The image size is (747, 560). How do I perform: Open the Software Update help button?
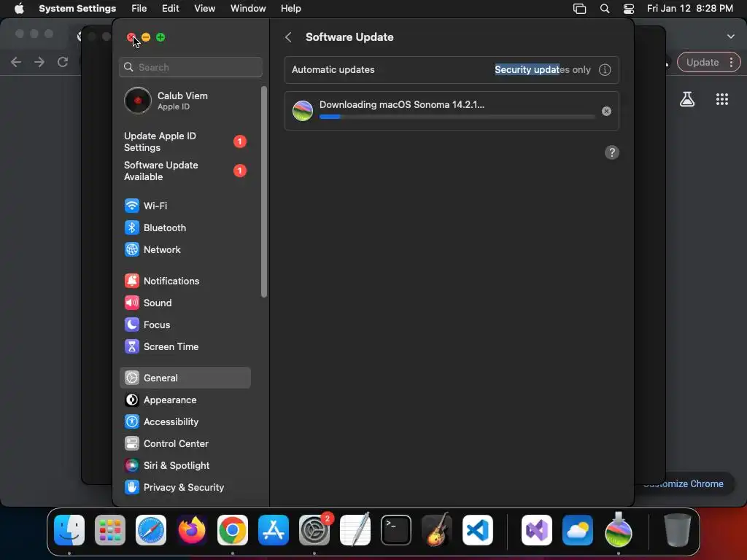(612, 153)
